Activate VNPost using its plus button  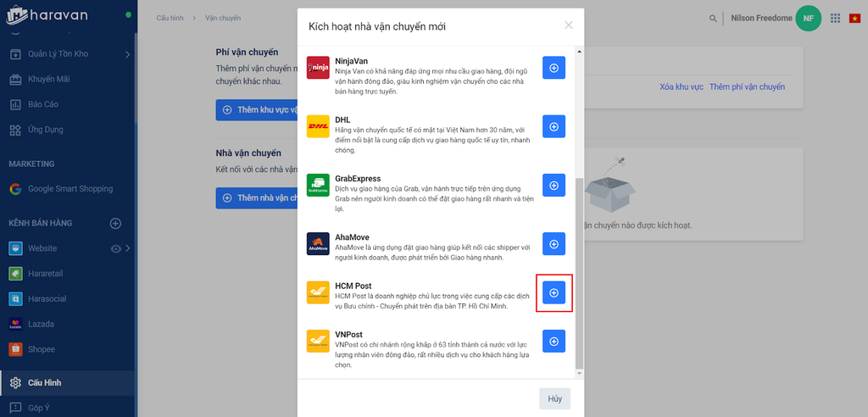[x=554, y=341]
